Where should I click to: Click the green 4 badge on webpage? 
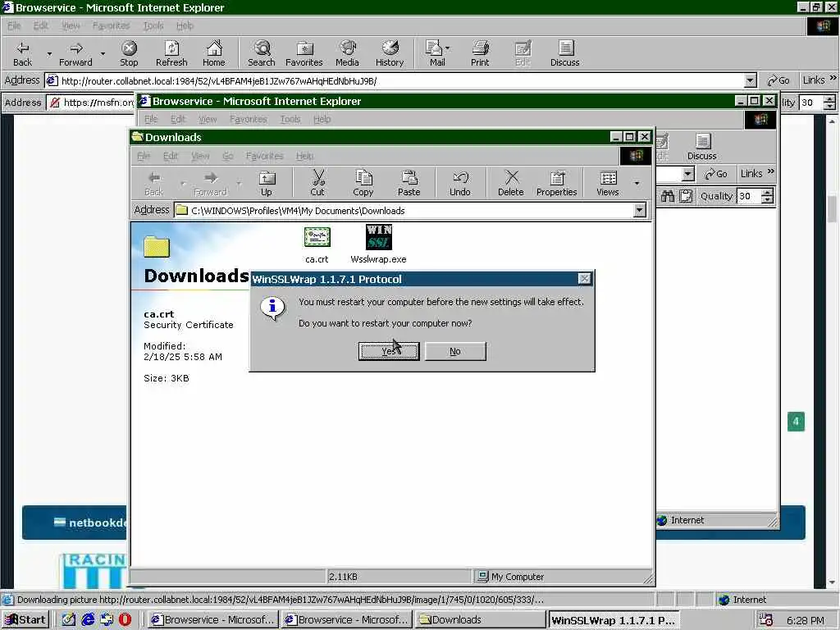(x=796, y=422)
